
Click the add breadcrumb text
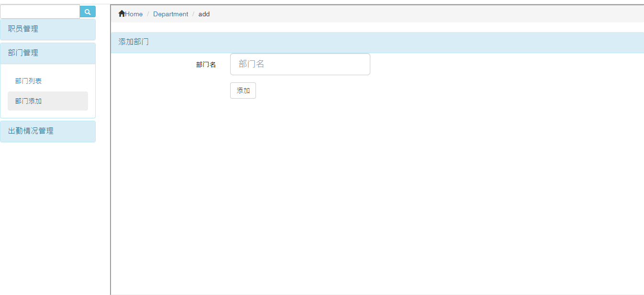click(204, 14)
